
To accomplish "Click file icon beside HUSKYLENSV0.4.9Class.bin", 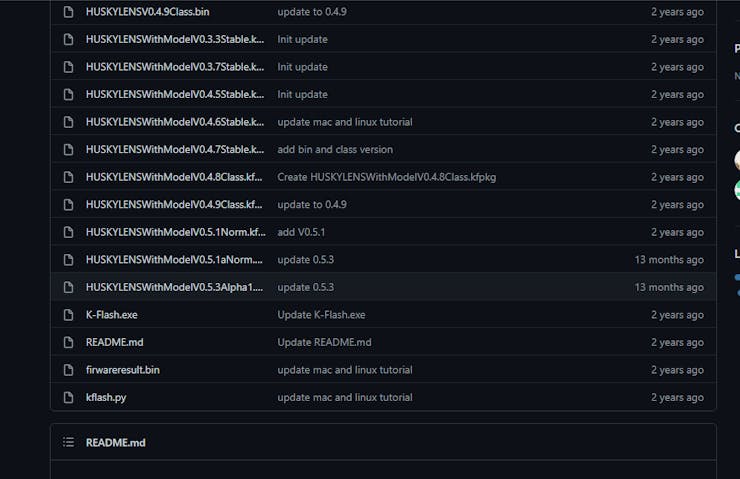I will [69, 12].
